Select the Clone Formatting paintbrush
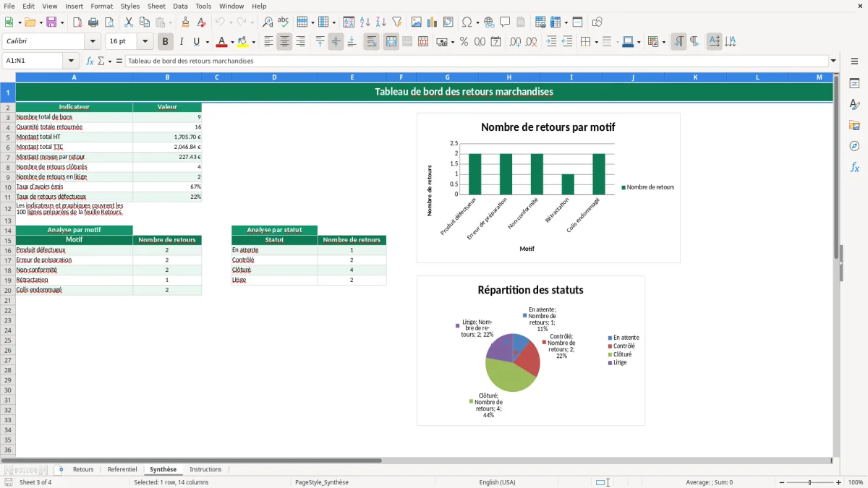868x488 pixels. coord(186,22)
